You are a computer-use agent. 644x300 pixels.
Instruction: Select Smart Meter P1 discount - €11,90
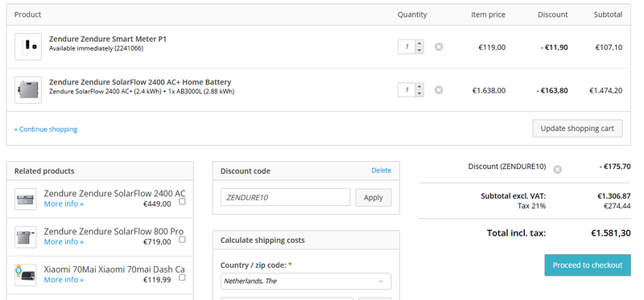coord(554,47)
